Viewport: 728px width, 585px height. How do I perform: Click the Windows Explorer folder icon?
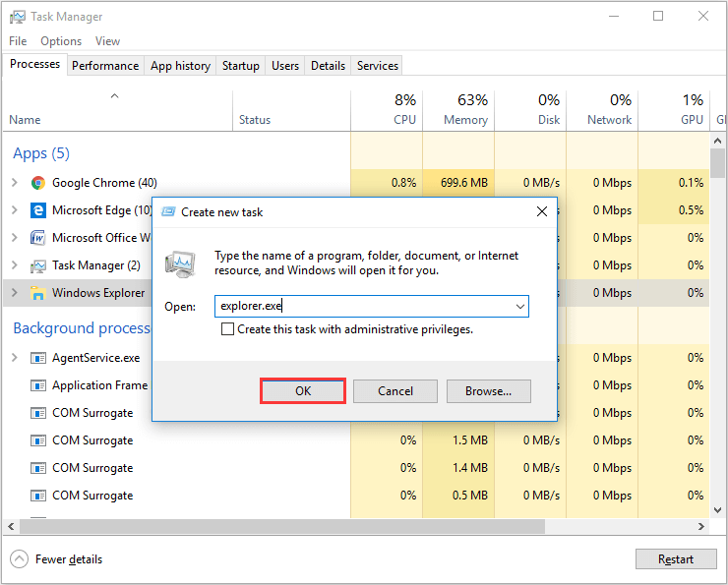click(38, 293)
